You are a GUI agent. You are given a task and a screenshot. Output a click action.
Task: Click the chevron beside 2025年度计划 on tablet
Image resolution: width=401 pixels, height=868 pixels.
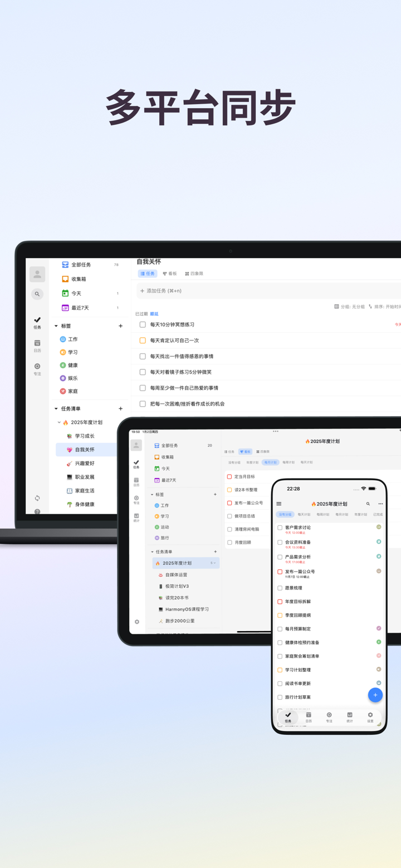coord(215,563)
